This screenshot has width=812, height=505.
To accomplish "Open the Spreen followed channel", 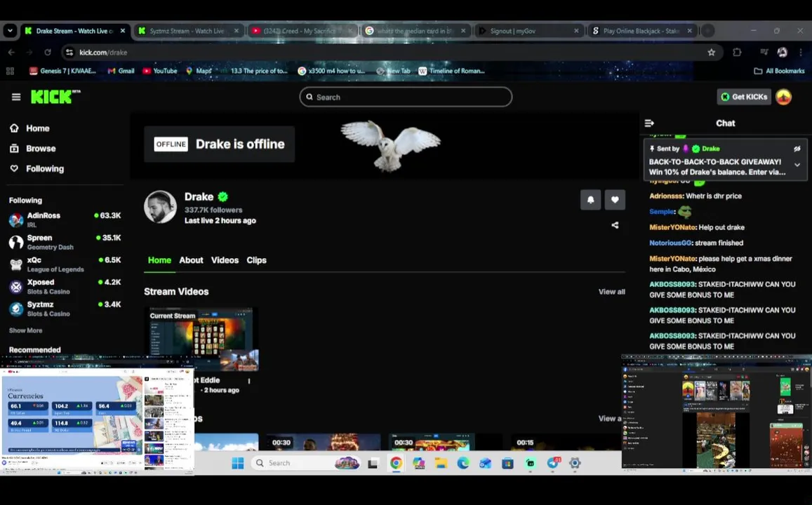I will click(x=65, y=242).
